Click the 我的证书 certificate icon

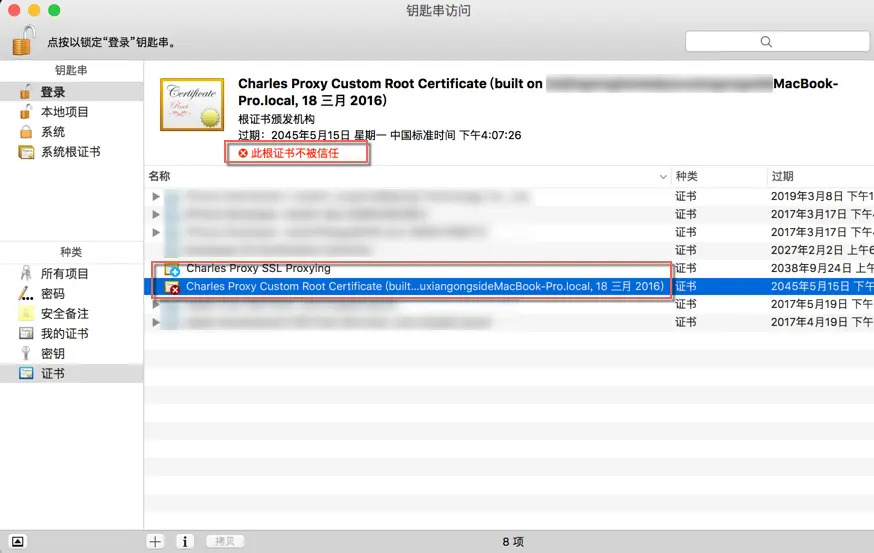coord(26,333)
